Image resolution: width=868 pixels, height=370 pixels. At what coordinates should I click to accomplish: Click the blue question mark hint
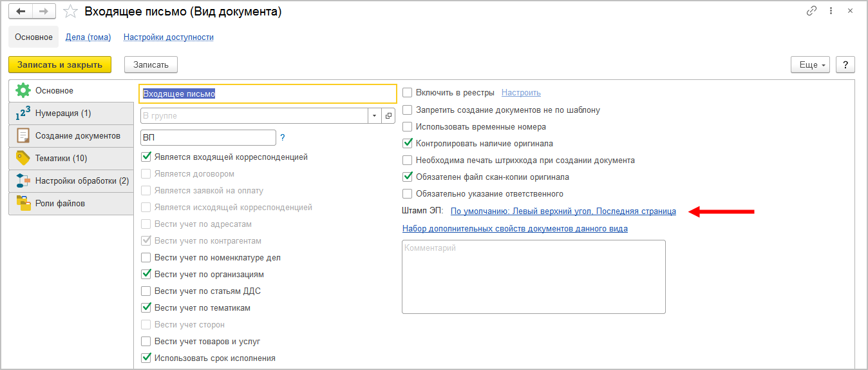point(283,137)
